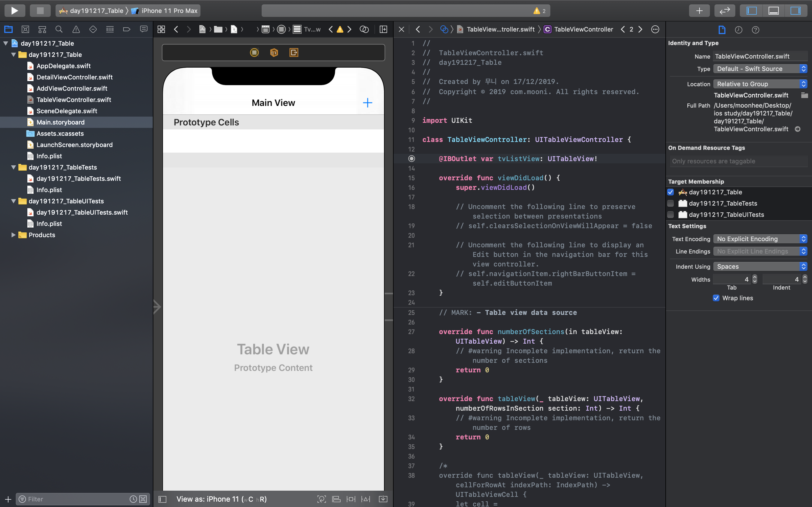Open the Quick Help inspector tab
812x507 pixels.
coord(755,30)
